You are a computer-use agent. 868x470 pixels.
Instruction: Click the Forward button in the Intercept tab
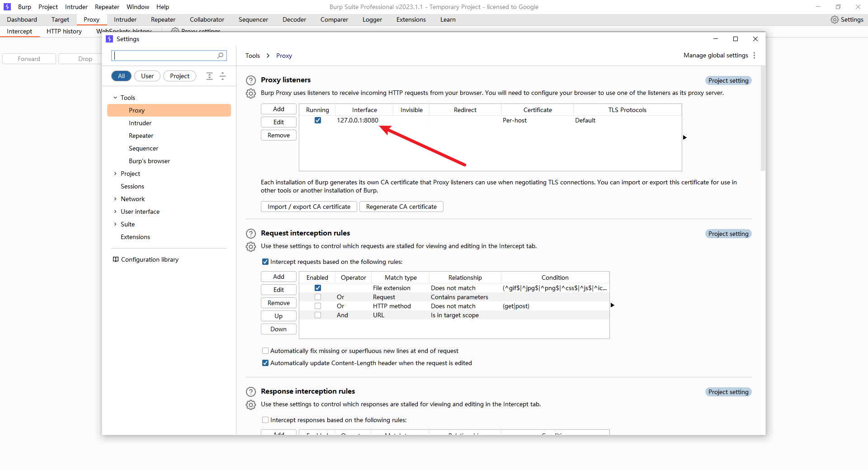(x=29, y=59)
